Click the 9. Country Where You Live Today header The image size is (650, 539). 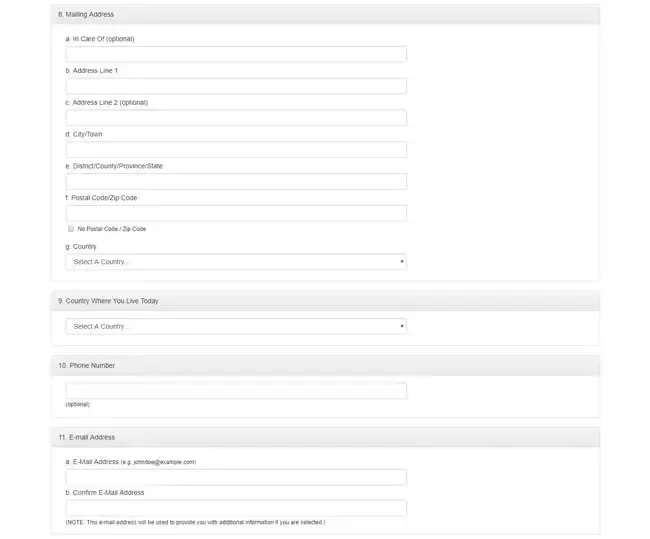coord(325,301)
